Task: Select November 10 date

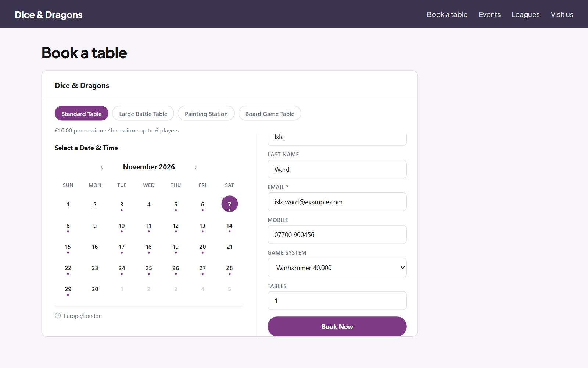Action: [x=122, y=226]
